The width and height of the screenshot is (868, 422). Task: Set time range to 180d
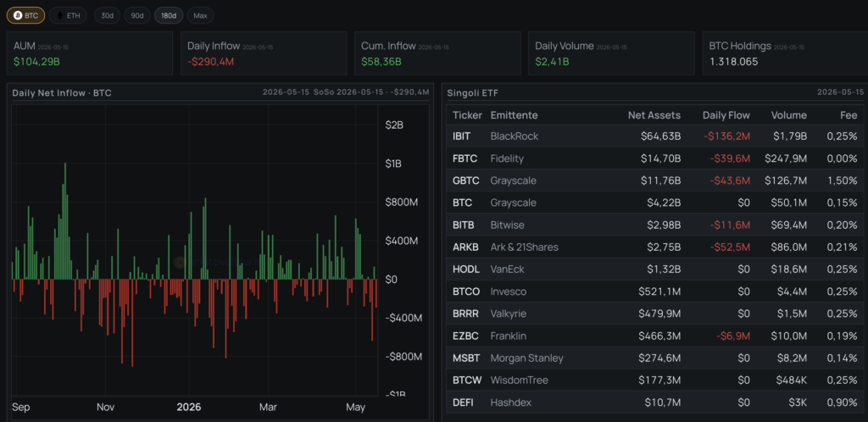click(169, 15)
